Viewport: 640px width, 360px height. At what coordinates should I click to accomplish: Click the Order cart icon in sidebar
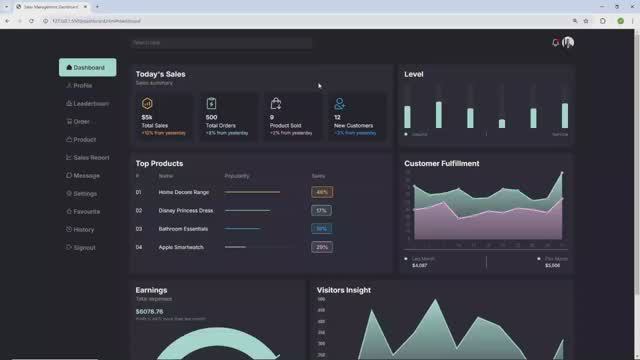click(69, 121)
